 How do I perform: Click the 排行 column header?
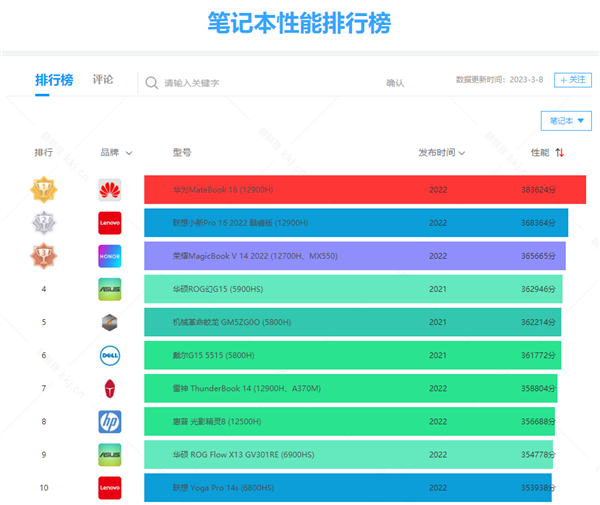44,152
